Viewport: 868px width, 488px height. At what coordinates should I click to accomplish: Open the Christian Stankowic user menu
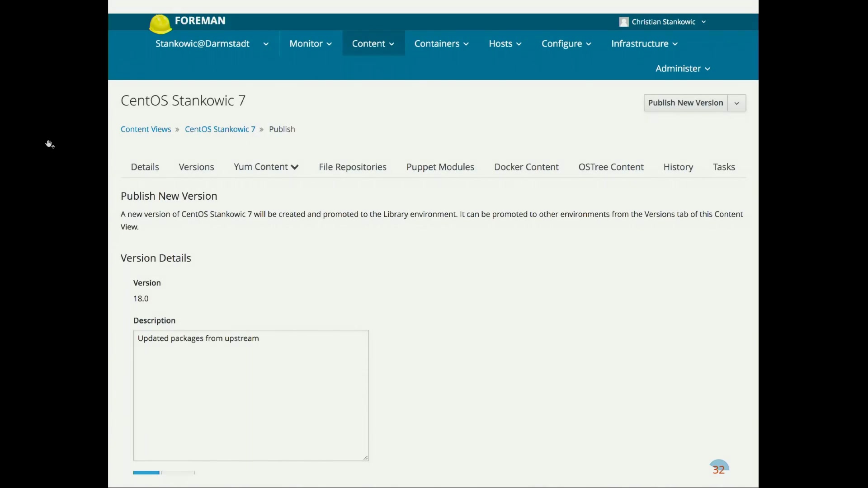tap(663, 22)
